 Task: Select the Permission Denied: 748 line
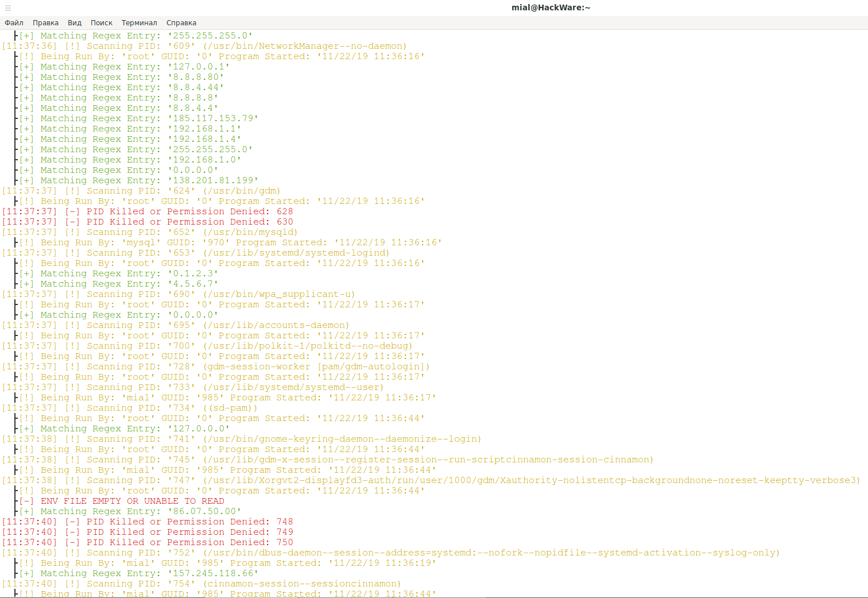[x=148, y=522]
